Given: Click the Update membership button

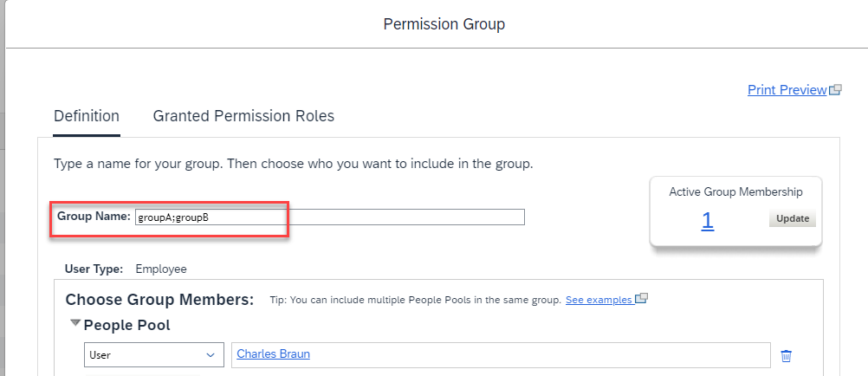Looking at the screenshot, I should [792, 218].
